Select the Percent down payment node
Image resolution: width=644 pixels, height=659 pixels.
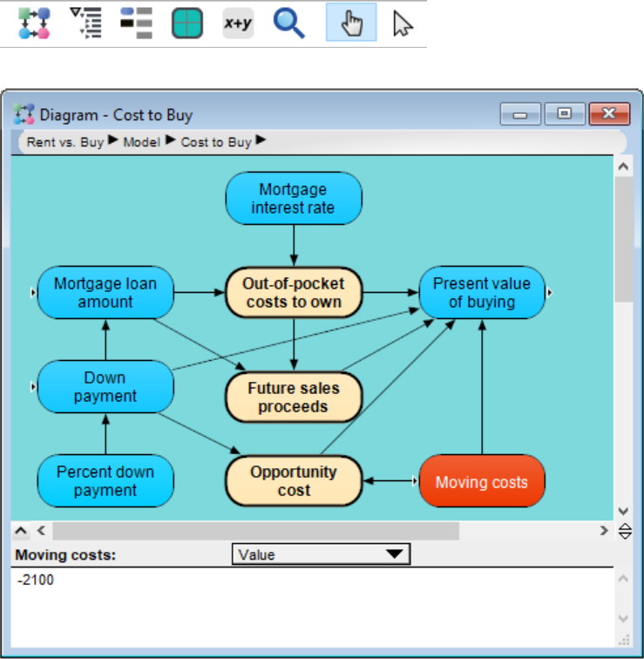105,481
